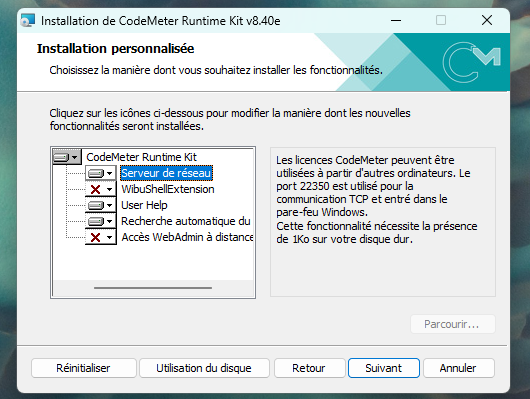This screenshot has height=399, width=530.
Task: Click feature tree horizontal scrollbar
Action: coord(153,288)
